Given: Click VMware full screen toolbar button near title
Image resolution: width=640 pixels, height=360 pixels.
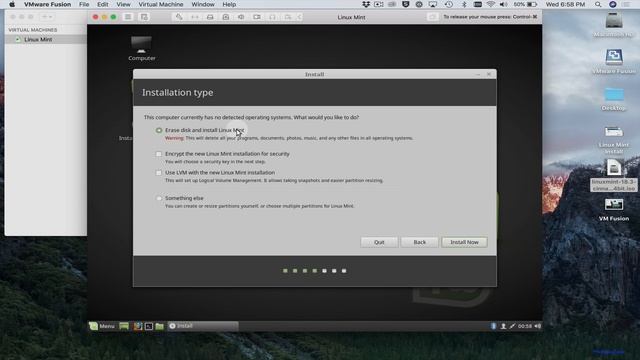Looking at the screenshot, I should coord(432,17).
